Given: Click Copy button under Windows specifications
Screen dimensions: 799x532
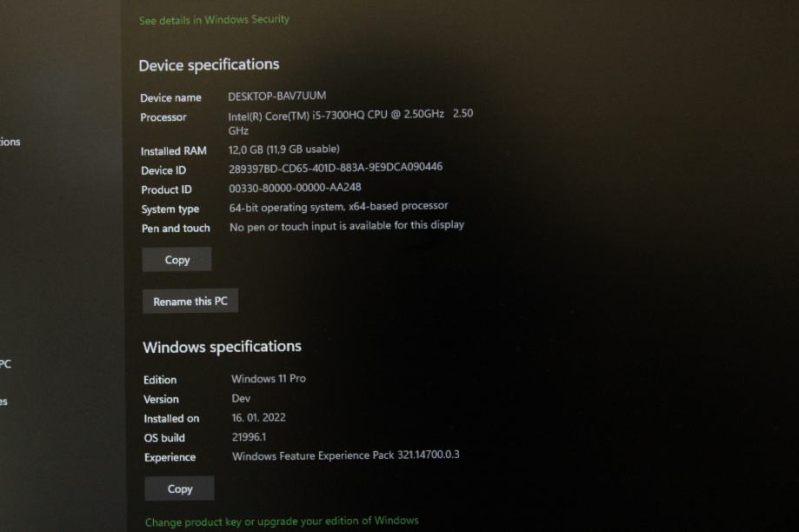Looking at the screenshot, I should click(x=179, y=489).
